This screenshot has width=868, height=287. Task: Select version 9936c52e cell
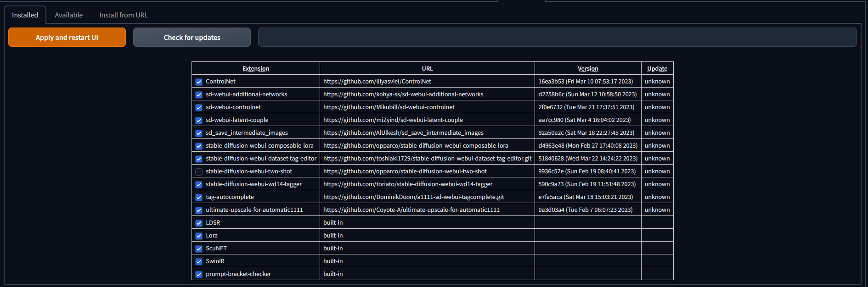587,171
